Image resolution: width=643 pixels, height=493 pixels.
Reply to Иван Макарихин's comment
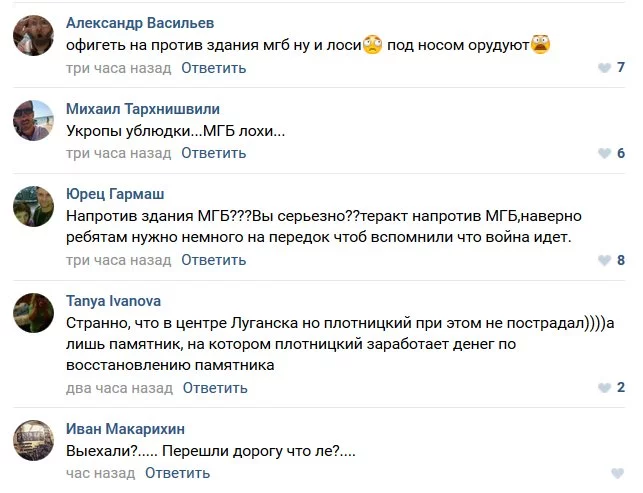click(177, 473)
